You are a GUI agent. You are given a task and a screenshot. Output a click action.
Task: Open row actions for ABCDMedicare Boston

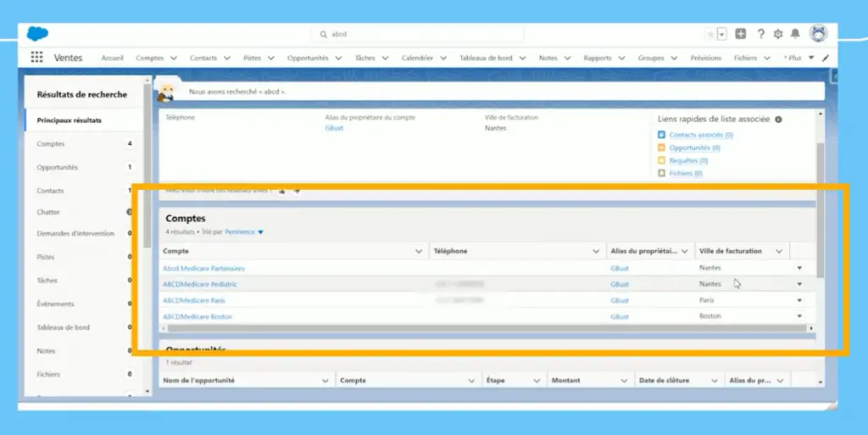click(x=799, y=316)
